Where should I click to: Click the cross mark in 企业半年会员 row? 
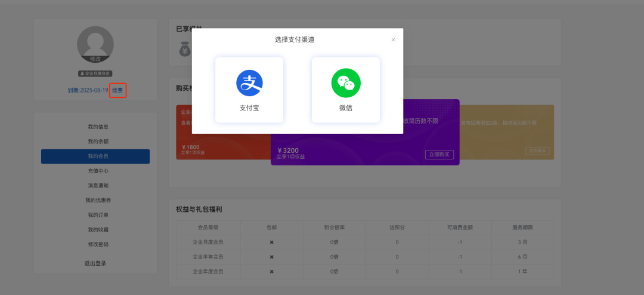(271, 257)
